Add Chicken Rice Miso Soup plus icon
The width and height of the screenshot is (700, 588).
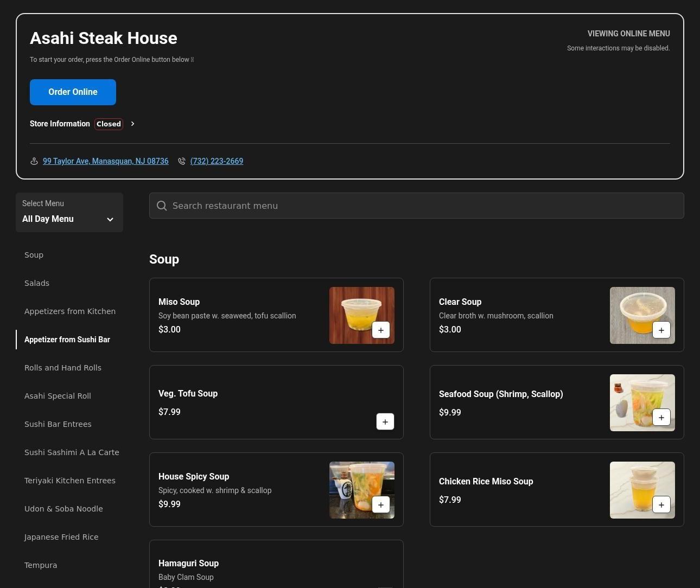tap(661, 504)
